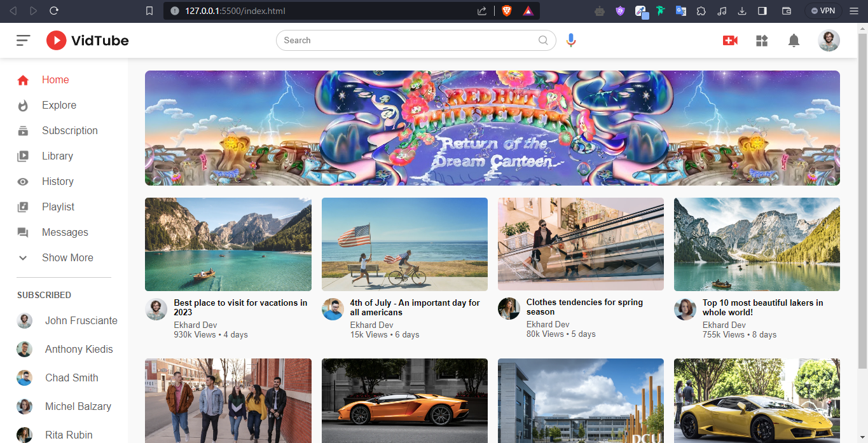Open the browser main menu button
The height and width of the screenshot is (443, 868).
click(x=854, y=11)
